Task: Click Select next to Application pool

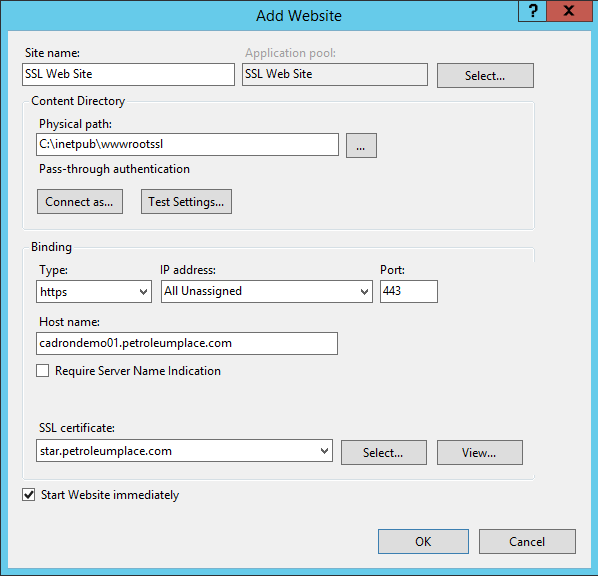Action: [x=485, y=76]
